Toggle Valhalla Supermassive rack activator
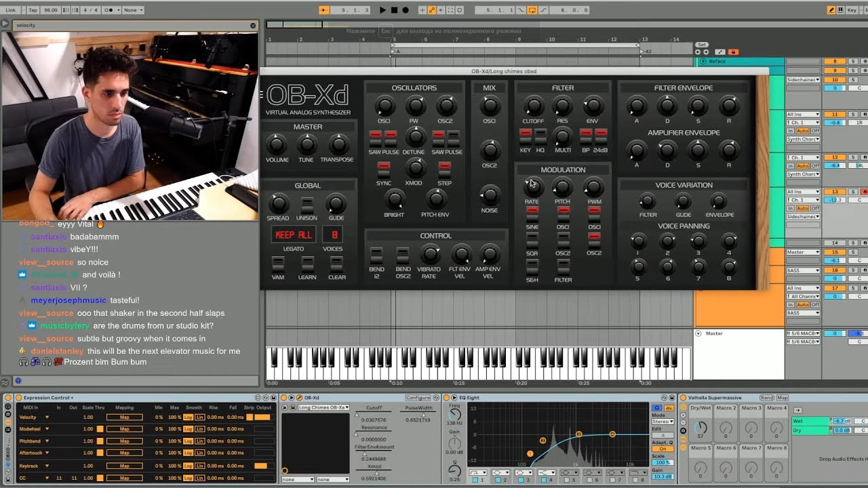The height and width of the screenshot is (488, 868). tap(684, 398)
